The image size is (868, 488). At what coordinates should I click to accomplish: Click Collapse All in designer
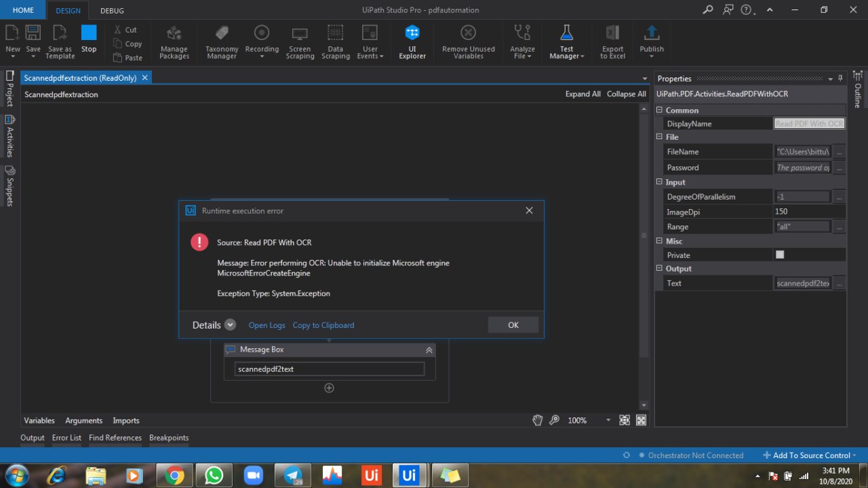(x=626, y=94)
